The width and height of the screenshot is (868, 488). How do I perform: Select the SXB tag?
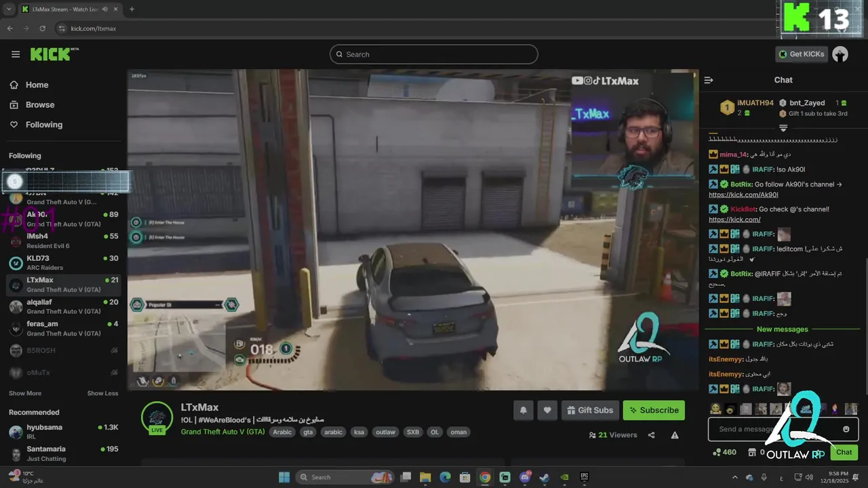coord(412,432)
